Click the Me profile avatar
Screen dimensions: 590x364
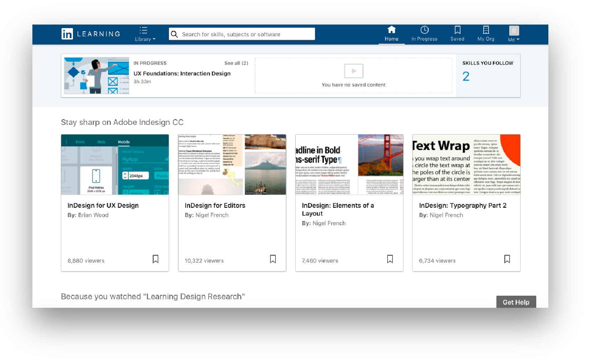point(514,30)
